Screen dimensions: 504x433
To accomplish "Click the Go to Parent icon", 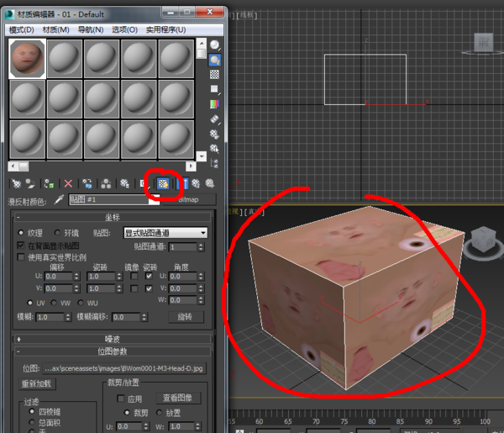I will click(196, 183).
